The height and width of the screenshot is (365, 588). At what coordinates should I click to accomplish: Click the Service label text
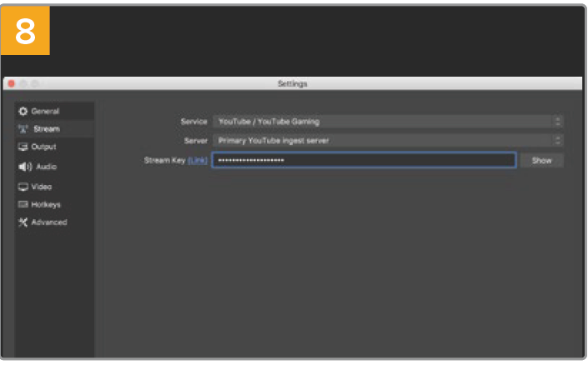[193, 122]
